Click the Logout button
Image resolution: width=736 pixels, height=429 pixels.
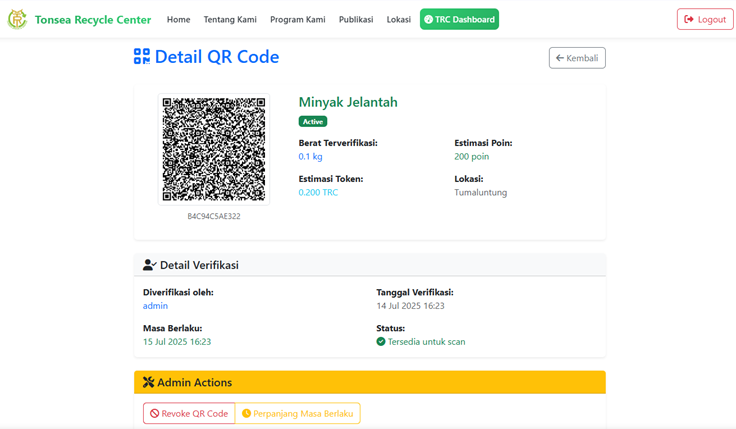705,19
